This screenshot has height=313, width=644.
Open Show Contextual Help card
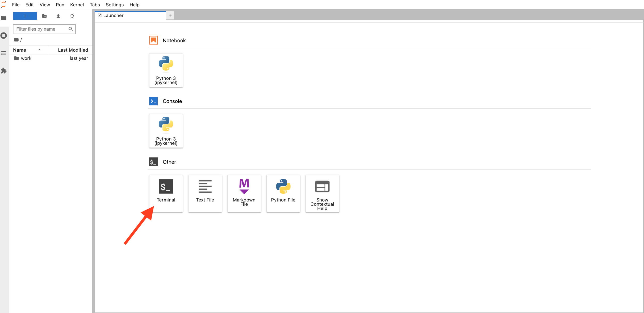tap(322, 193)
